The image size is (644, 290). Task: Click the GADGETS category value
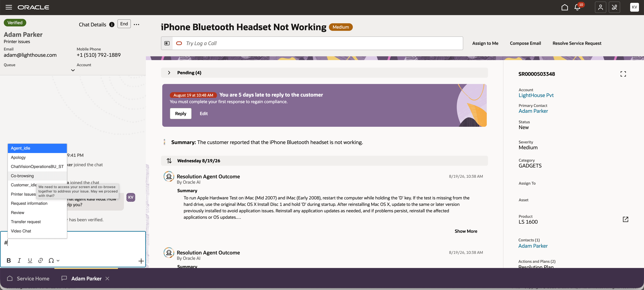tap(530, 166)
